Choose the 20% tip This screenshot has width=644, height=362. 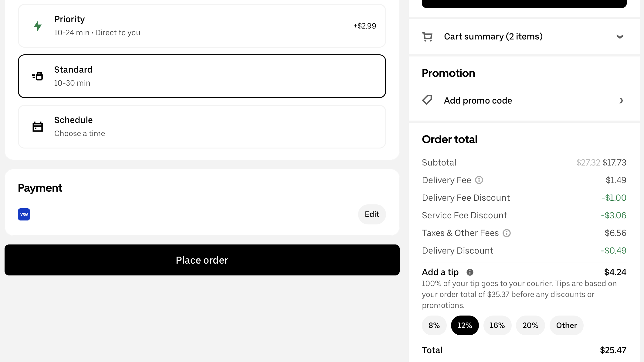click(x=530, y=326)
